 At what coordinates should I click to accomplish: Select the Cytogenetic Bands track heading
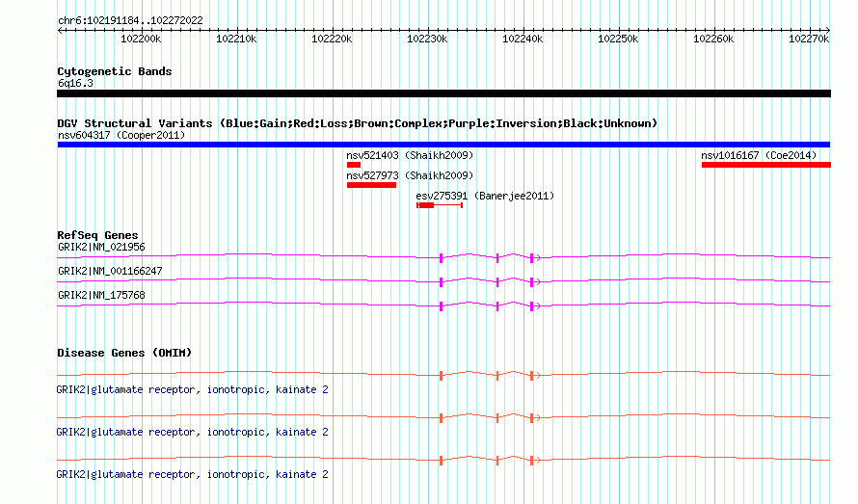coord(115,71)
